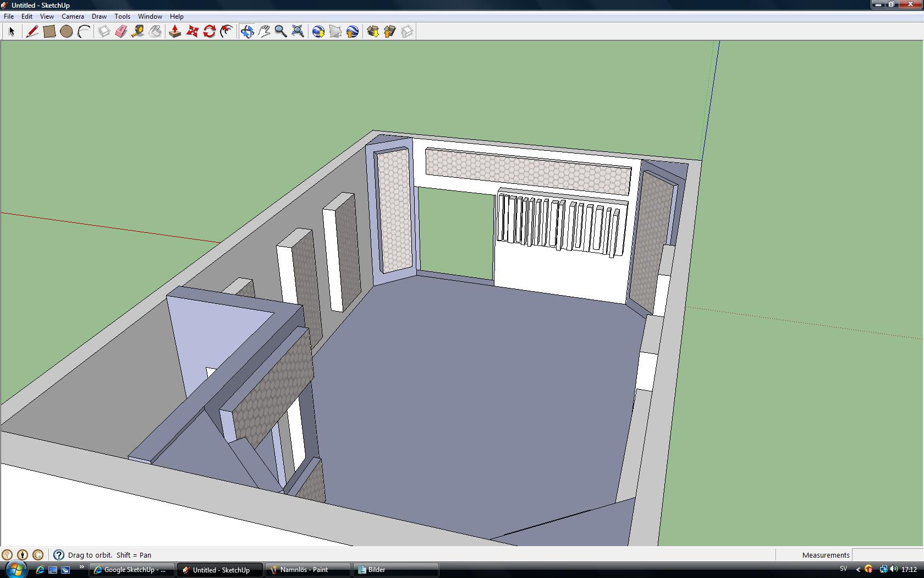Pick the Rectangle drawing tool
Screen dimensions: 924x578
point(49,31)
